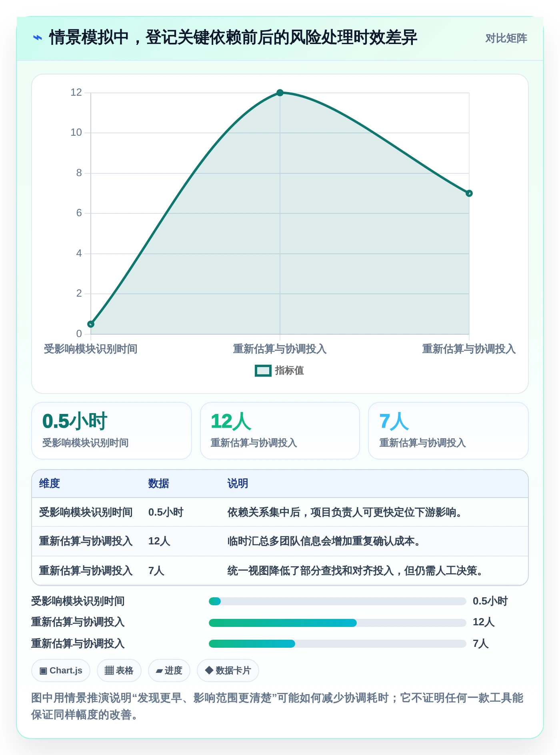Click the progress bar ending in 12人
Viewport: 560px width, 755px height.
pos(337,622)
